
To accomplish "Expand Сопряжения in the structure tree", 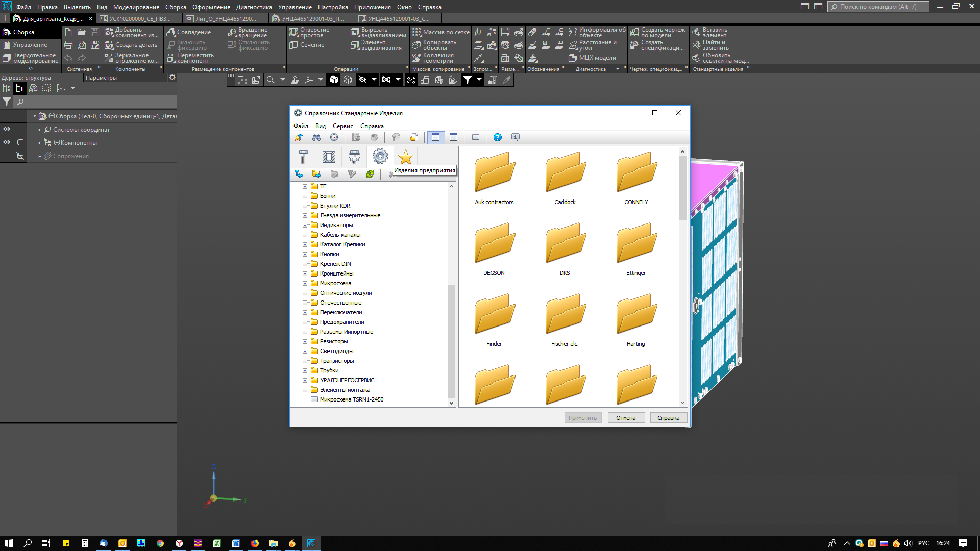I will (x=40, y=156).
